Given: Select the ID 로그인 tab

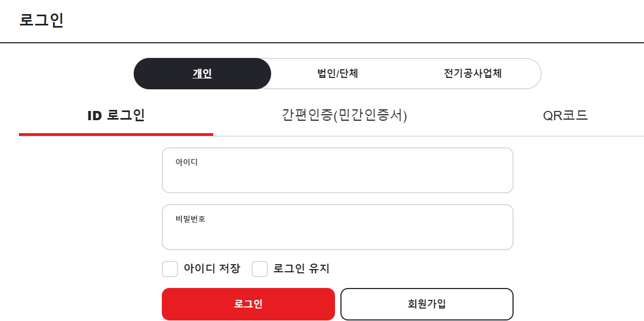Looking at the screenshot, I should click(x=116, y=115).
